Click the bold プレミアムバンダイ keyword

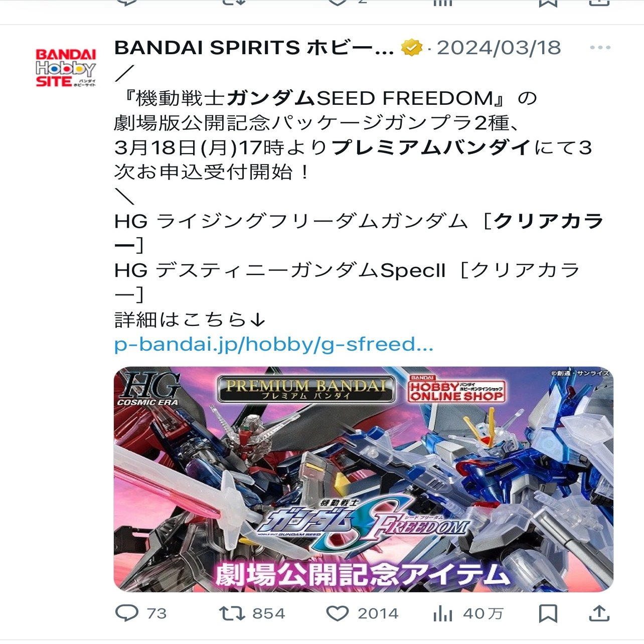coord(431,147)
